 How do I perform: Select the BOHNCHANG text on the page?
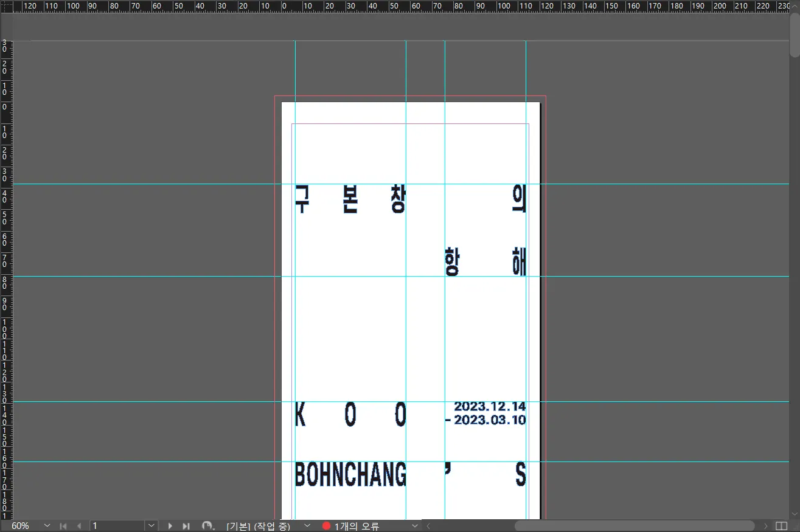pos(350,474)
